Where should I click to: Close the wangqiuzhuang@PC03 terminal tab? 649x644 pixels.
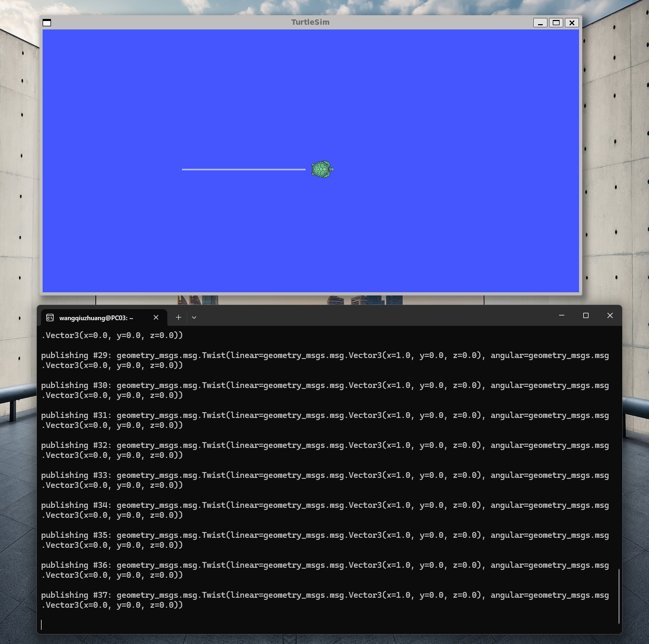pos(156,318)
